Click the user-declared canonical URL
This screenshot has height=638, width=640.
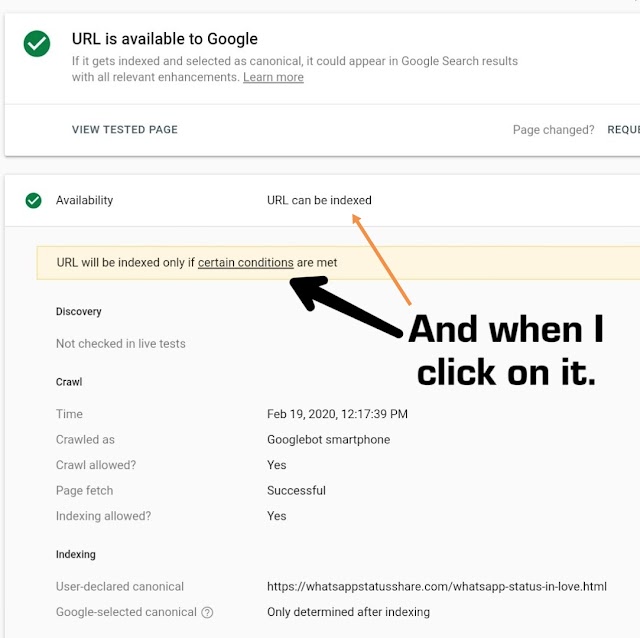pos(437,587)
